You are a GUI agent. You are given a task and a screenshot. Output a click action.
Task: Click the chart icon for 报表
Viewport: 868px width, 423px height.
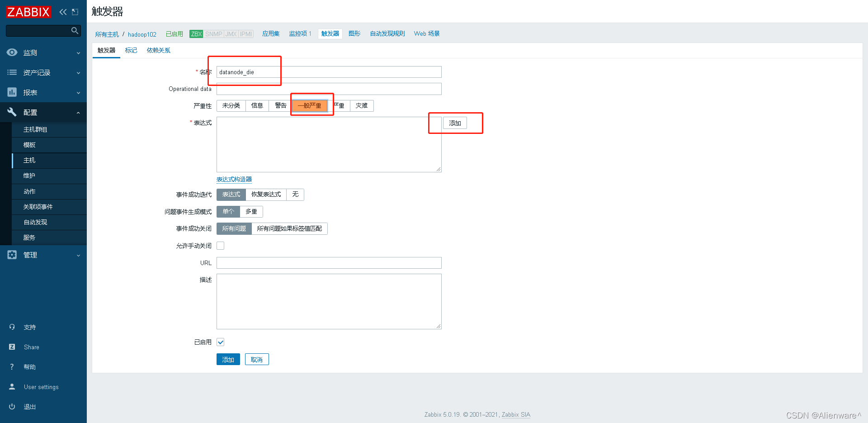[12, 92]
